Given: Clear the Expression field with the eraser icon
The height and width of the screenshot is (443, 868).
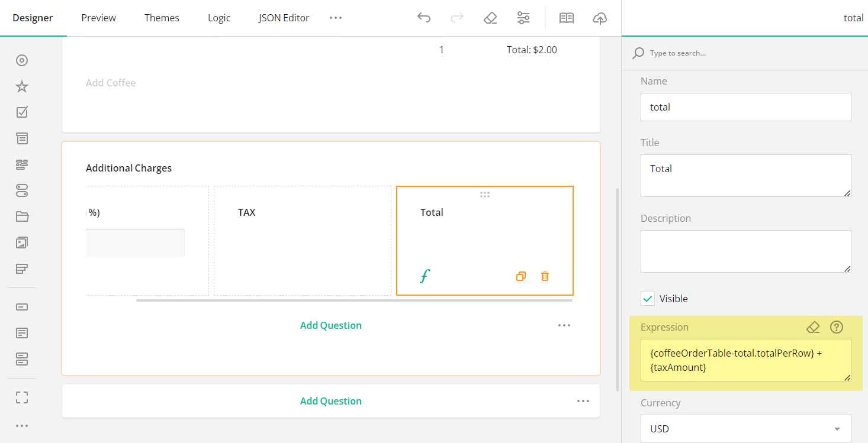Looking at the screenshot, I should point(812,326).
